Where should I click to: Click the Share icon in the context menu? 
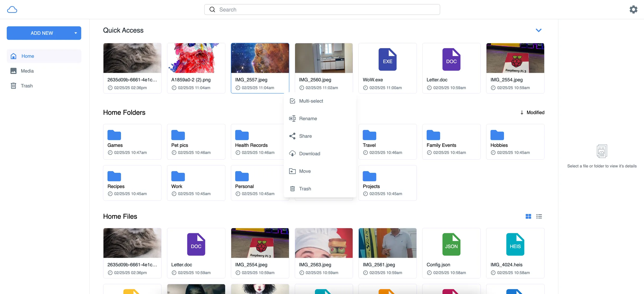[x=292, y=136]
